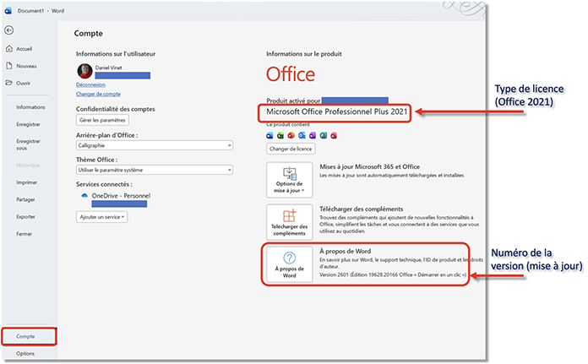This screenshot has height=364, width=588.
Task: Open the Ajouter un service dropdown
Action: tap(101, 217)
